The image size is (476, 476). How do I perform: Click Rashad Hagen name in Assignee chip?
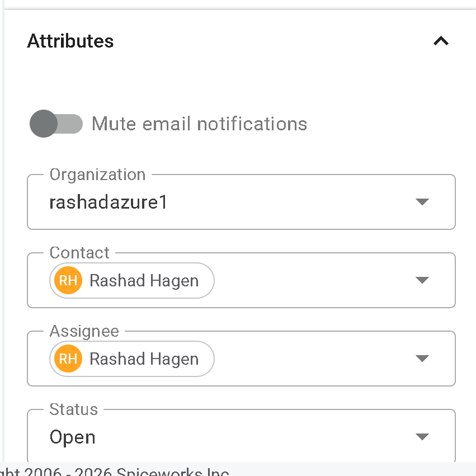point(144,359)
